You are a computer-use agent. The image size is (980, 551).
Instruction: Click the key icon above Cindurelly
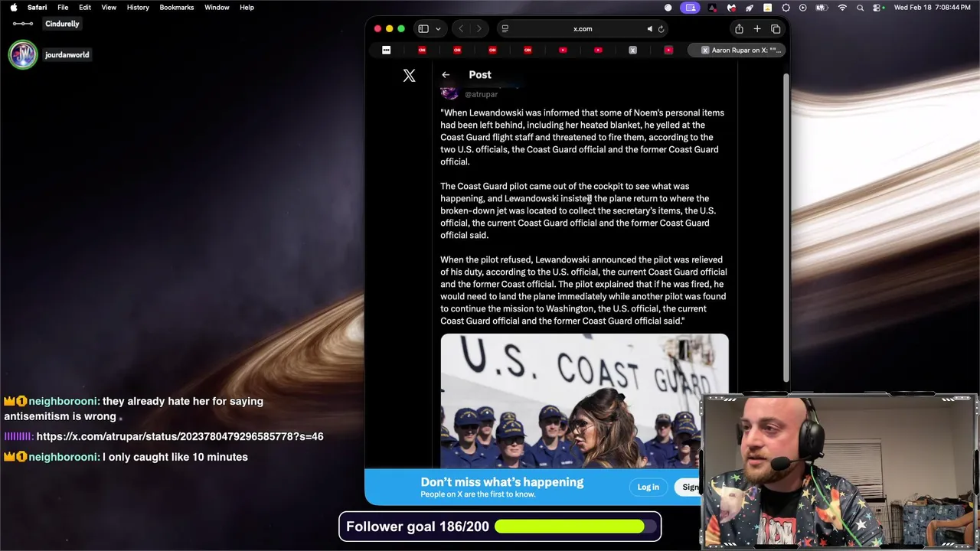pos(23,24)
